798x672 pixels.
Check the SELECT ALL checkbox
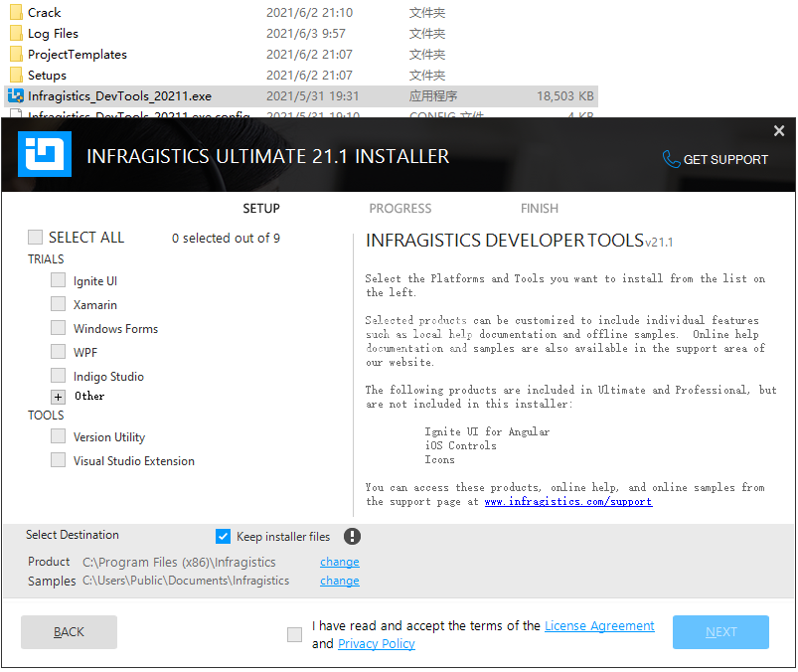[35, 238]
